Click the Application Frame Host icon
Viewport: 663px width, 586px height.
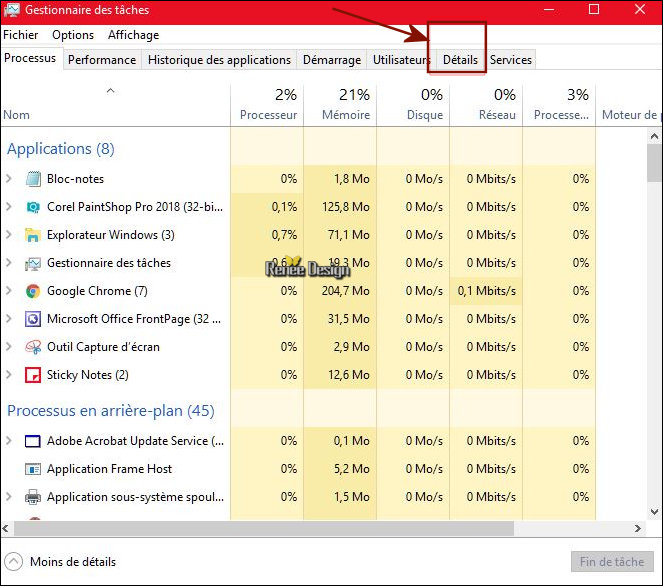33,469
